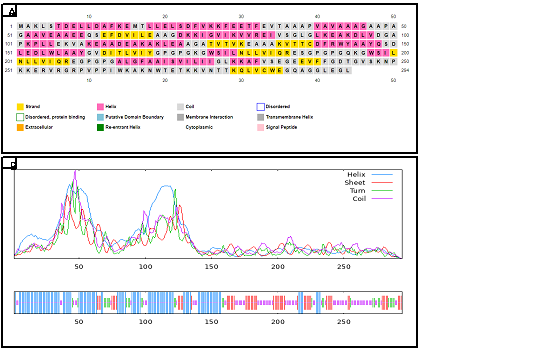Click the 150 tick label under secondary structure bar
This screenshot has width=550, height=364.
coord(211,322)
